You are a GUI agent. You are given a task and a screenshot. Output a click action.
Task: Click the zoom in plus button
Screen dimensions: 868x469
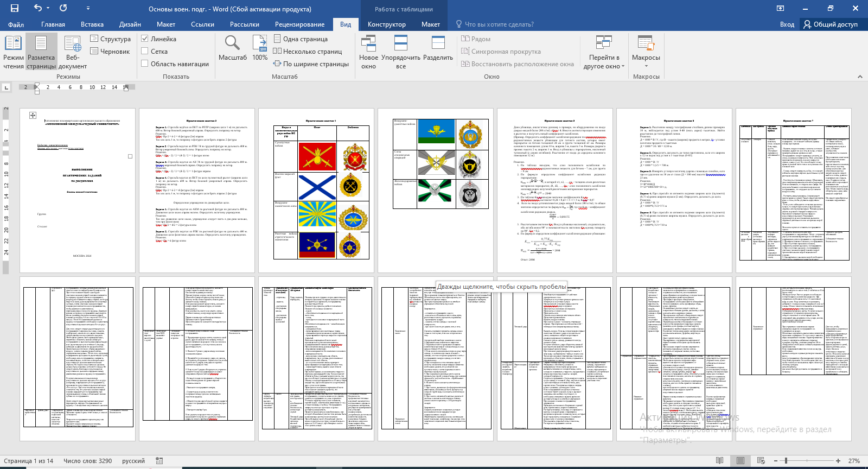point(838,461)
